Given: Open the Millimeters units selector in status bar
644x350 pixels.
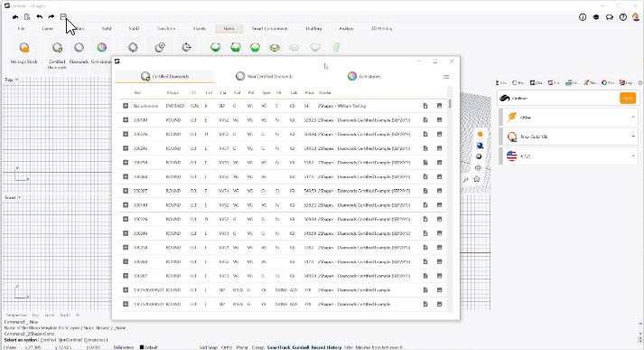Looking at the screenshot, I should [124, 347].
